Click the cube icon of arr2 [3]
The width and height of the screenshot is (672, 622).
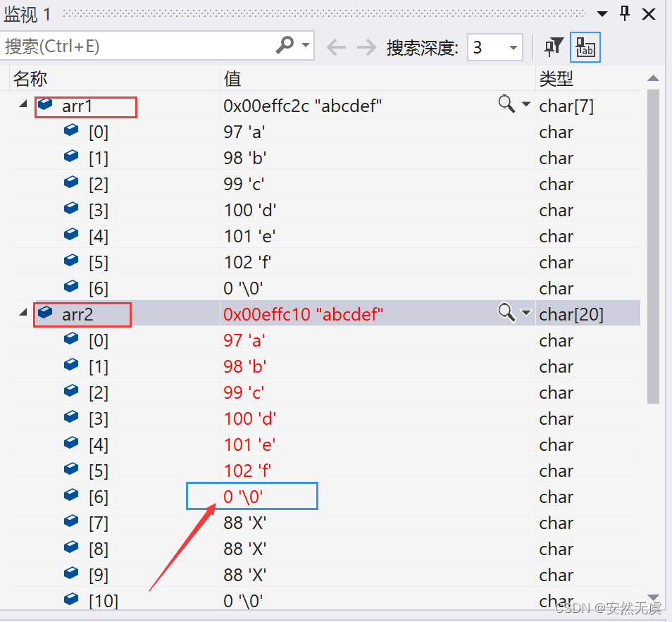pyautogui.click(x=71, y=417)
